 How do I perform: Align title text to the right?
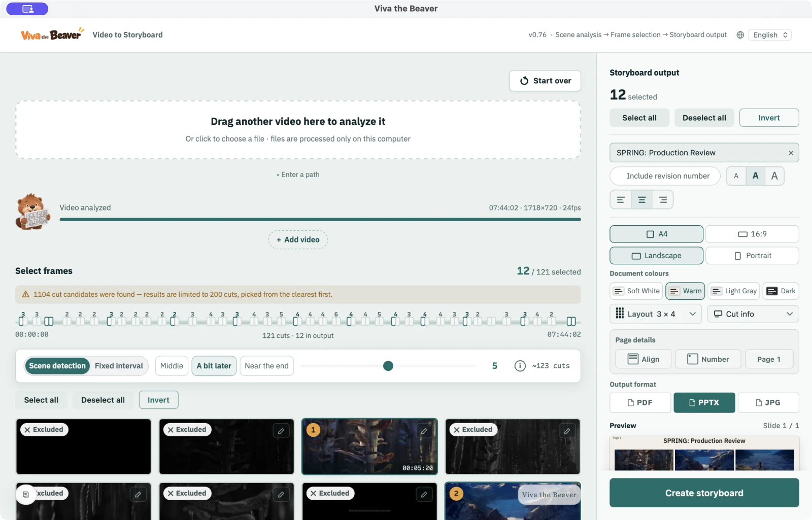click(663, 200)
